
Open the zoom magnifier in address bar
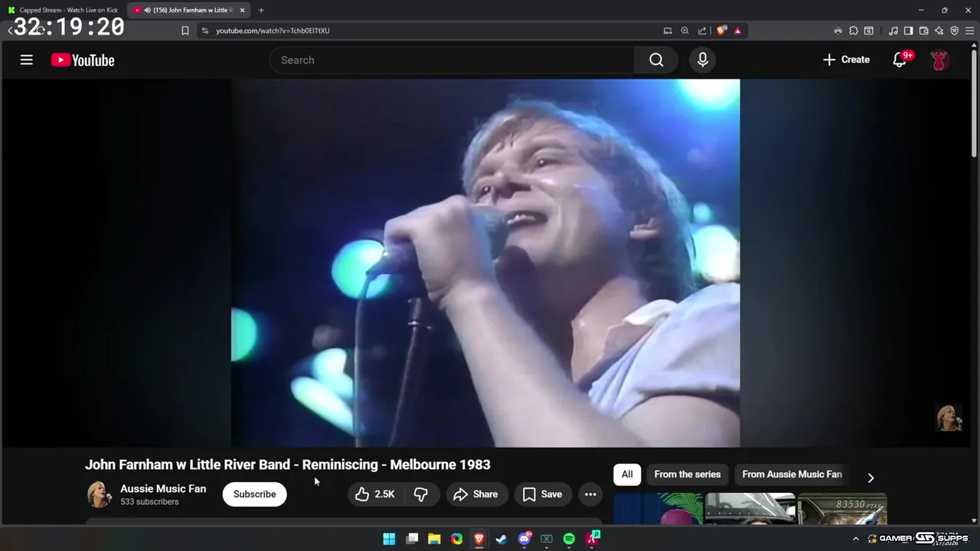pos(684,31)
